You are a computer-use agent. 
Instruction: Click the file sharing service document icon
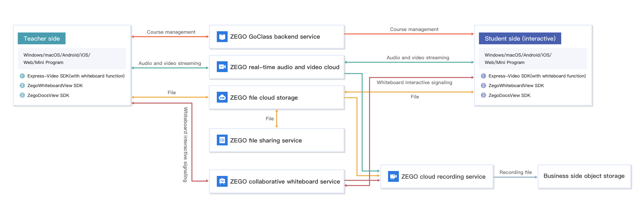pyautogui.click(x=222, y=140)
